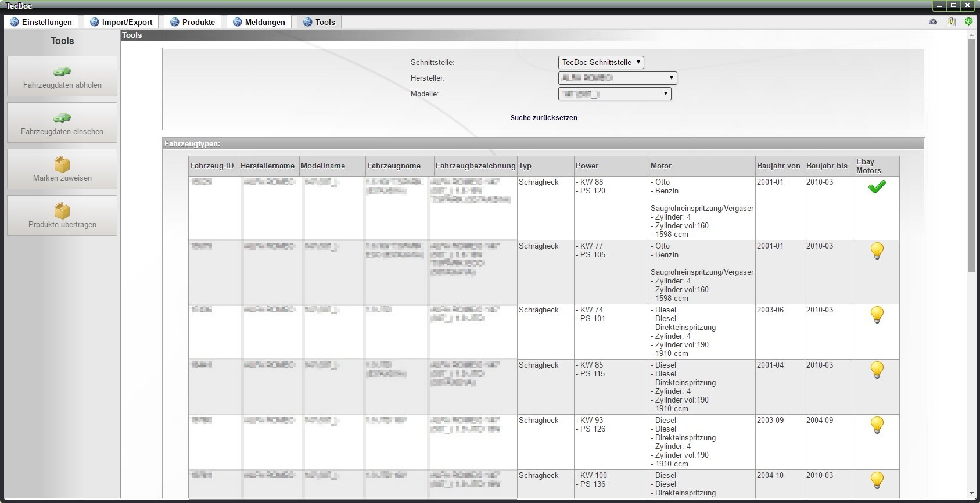Click the camera screenshot icon
This screenshot has height=503, width=980.
[x=933, y=22]
